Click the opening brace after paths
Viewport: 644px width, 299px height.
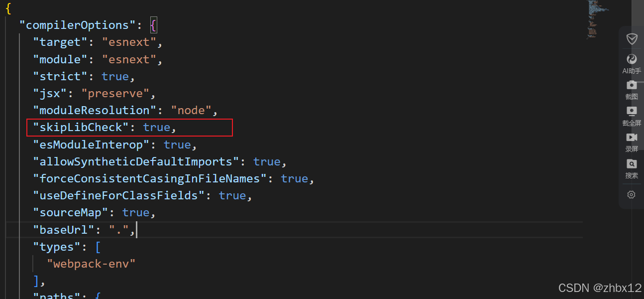tap(98, 296)
